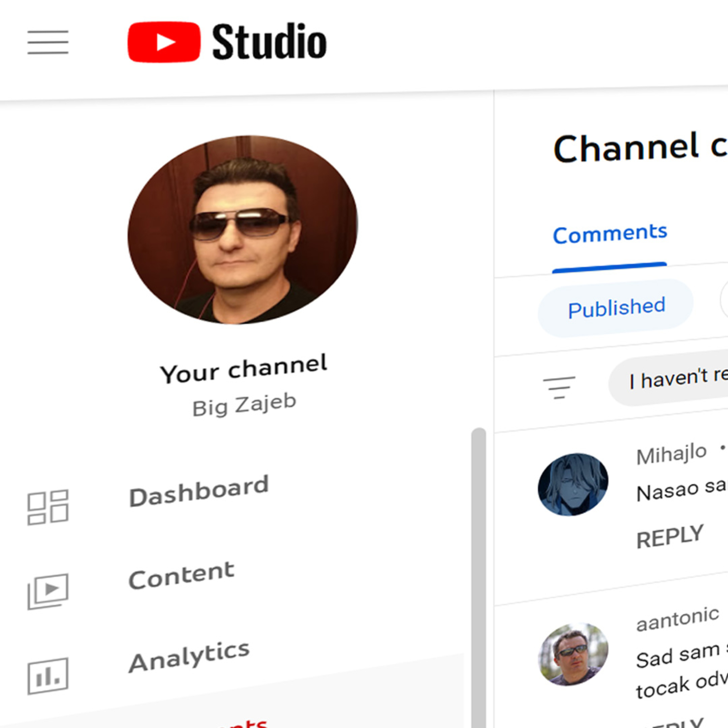The image size is (728, 728).
Task: Click the comments filter icon
Action: point(559,387)
